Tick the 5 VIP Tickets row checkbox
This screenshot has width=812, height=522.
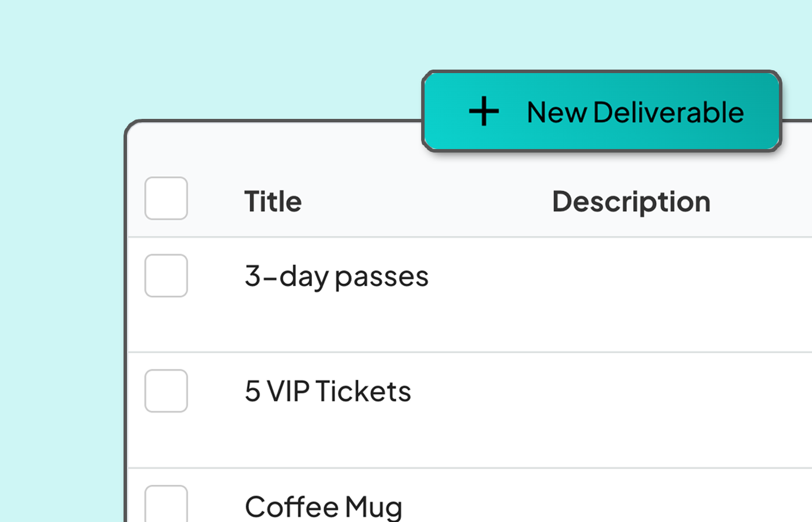tap(166, 391)
